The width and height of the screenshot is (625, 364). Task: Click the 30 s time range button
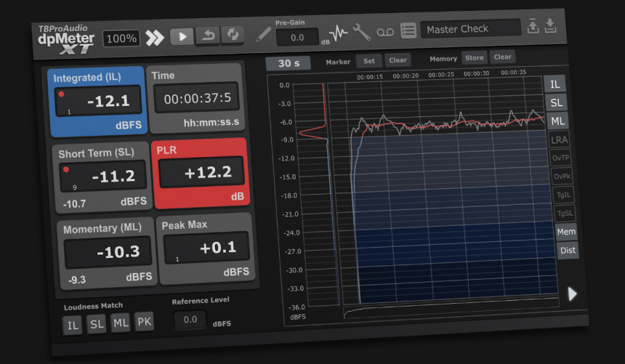289,63
